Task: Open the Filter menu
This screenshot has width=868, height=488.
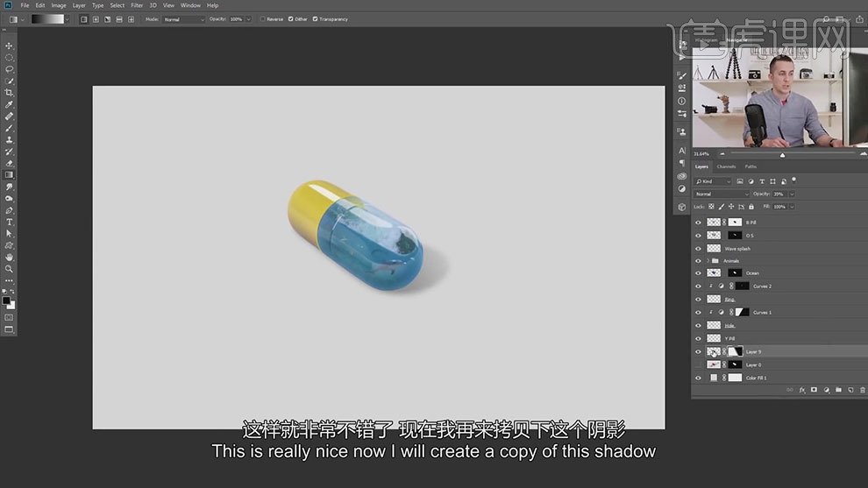Action: pos(137,5)
